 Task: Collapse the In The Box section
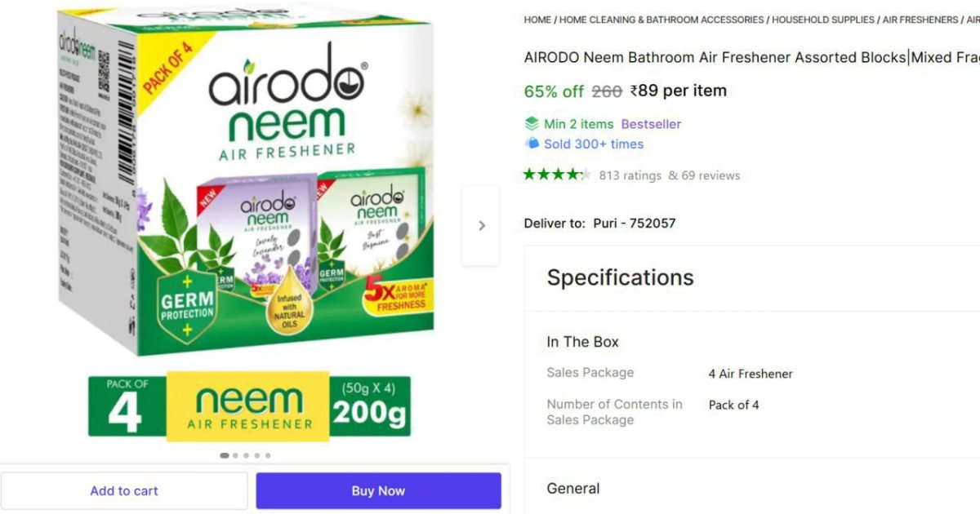coord(582,342)
